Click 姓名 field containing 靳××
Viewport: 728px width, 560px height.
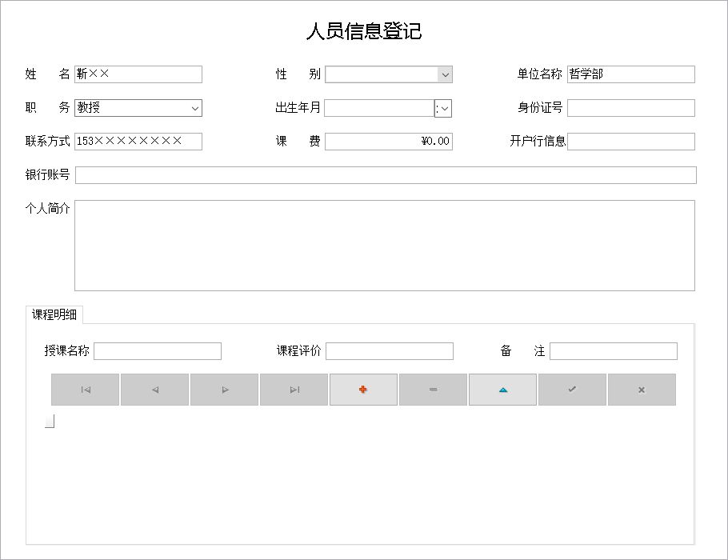point(138,74)
